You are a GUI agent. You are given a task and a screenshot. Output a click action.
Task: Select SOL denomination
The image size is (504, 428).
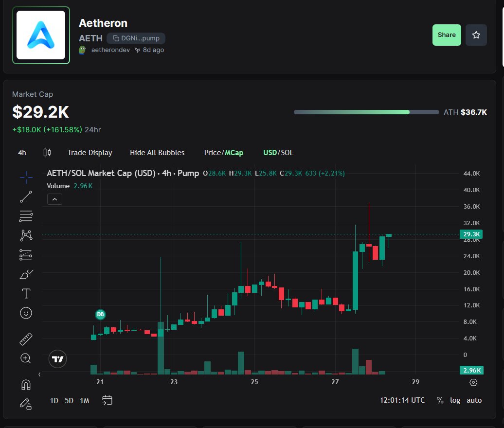(287, 153)
